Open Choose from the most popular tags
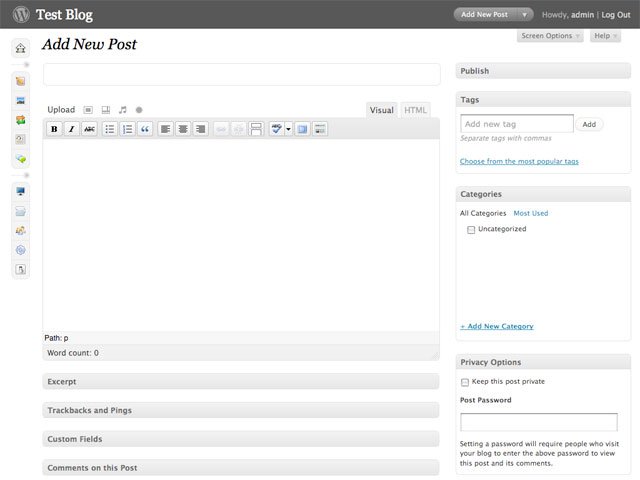The image size is (640, 480). pyautogui.click(x=519, y=161)
